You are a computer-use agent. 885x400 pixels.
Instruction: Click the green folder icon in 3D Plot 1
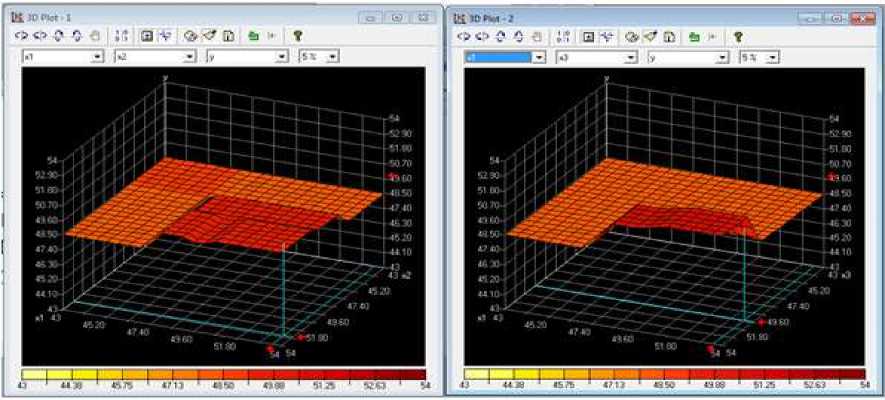click(254, 35)
